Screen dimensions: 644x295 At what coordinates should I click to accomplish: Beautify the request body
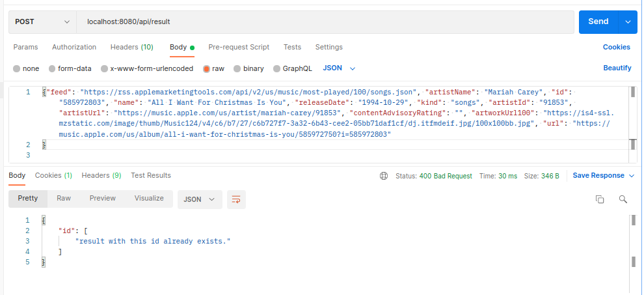click(x=617, y=68)
